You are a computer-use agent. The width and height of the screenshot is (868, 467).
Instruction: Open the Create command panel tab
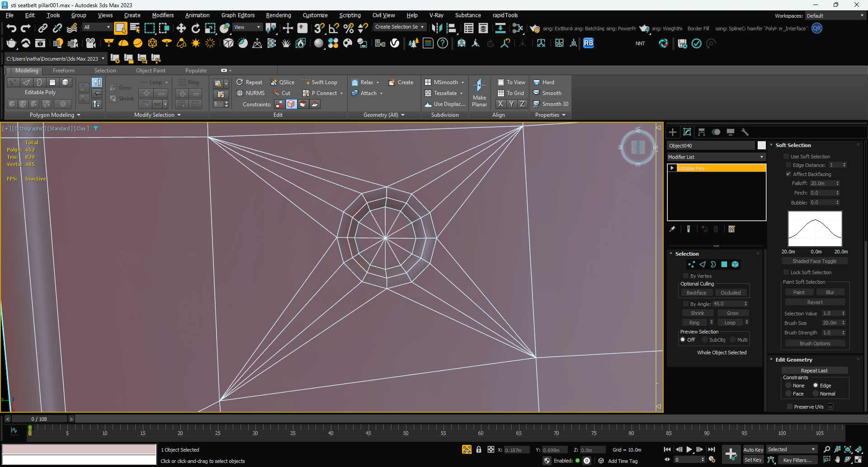(673, 132)
